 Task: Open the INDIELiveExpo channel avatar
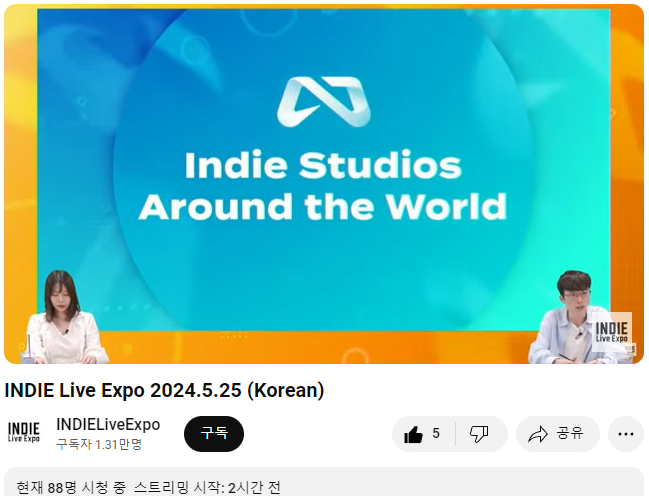tap(24, 433)
